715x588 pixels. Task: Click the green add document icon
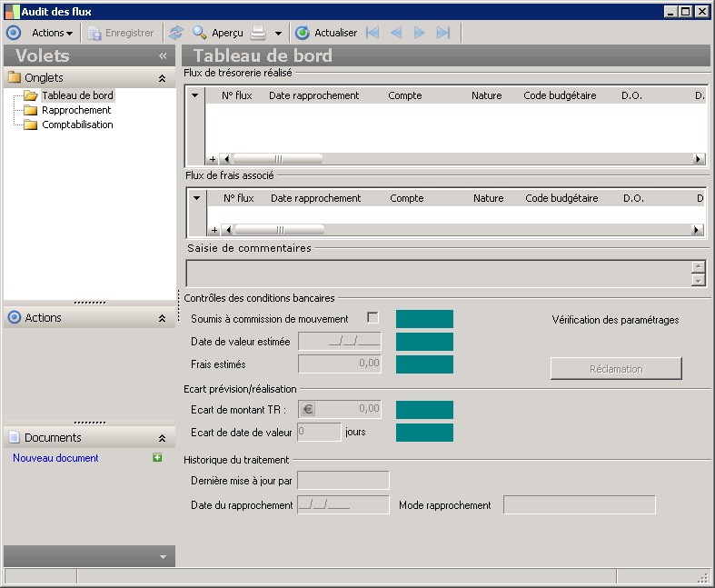pyautogui.click(x=157, y=458)
